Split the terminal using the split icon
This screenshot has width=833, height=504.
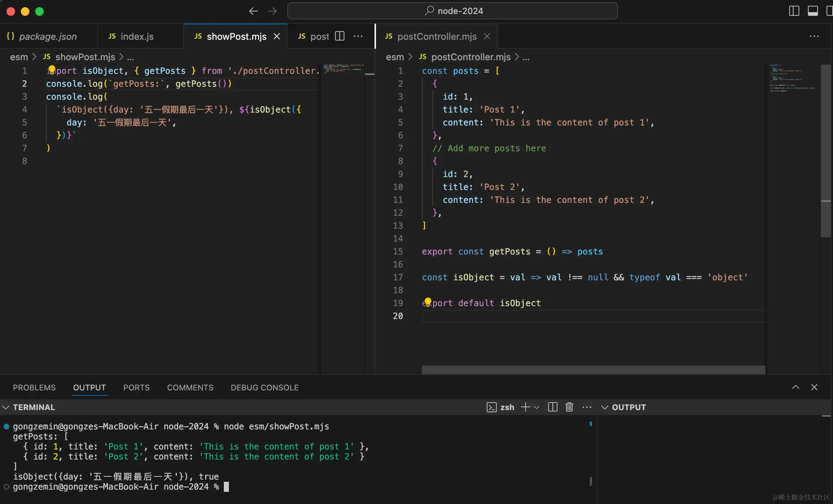[x=552, y=407]
